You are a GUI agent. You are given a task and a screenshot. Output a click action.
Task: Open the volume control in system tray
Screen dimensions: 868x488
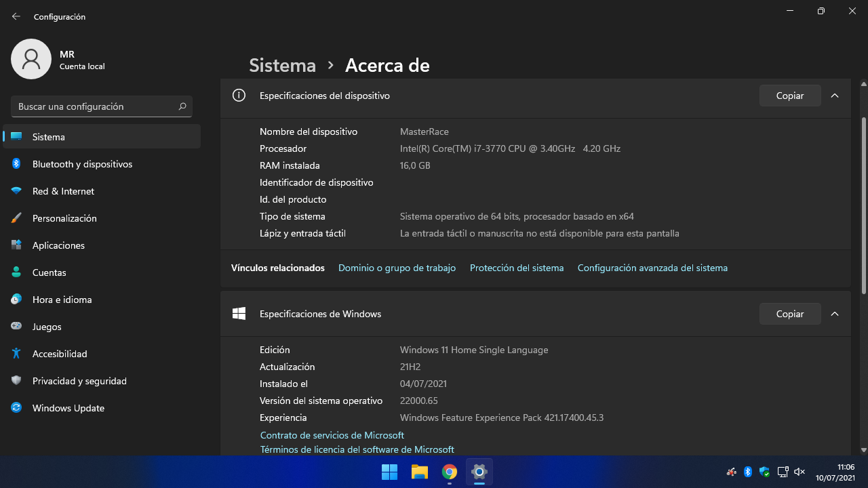point(800,471)
